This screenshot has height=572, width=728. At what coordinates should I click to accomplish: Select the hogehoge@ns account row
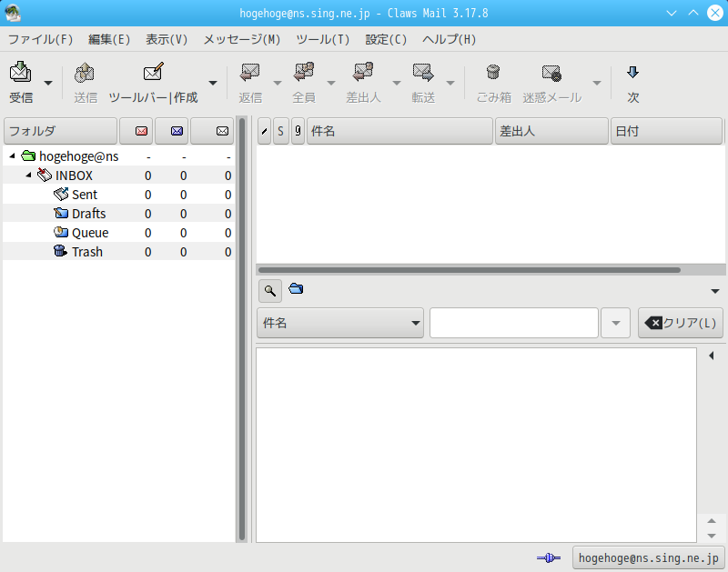click(118, 156)
